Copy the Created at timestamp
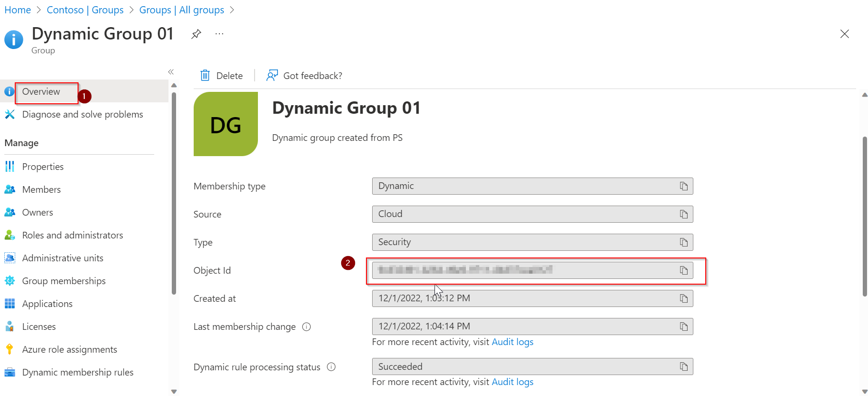868x396 pixels. tap(684, 298)
